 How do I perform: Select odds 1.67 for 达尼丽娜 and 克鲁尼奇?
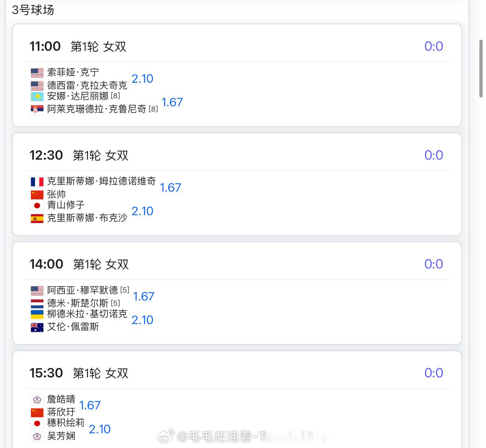coord(172,102)
